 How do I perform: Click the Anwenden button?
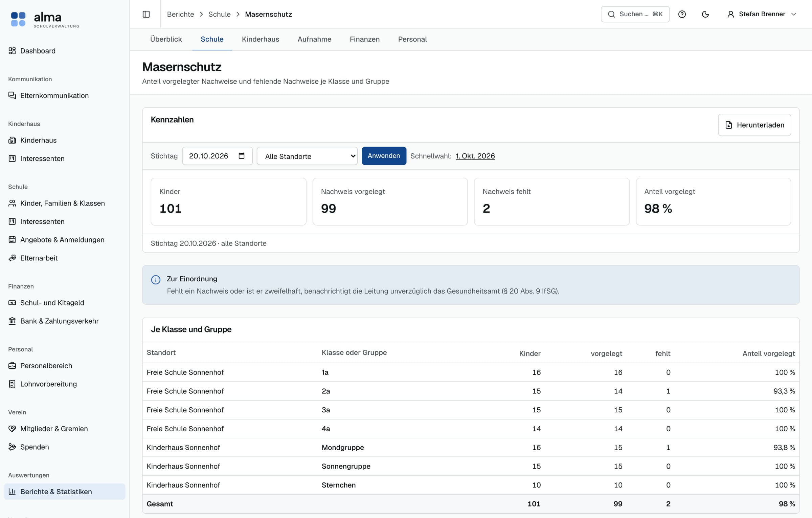384,156
